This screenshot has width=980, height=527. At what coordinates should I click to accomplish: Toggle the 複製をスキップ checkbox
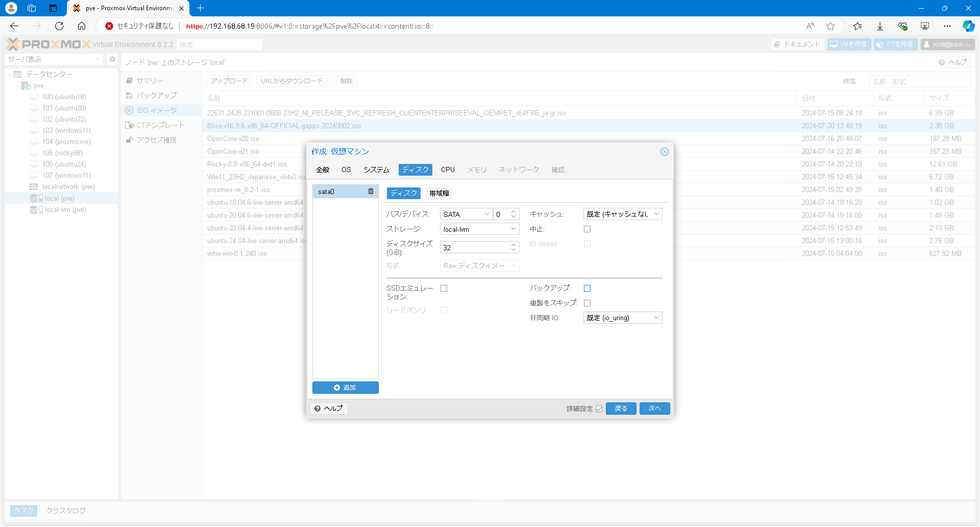587,303
